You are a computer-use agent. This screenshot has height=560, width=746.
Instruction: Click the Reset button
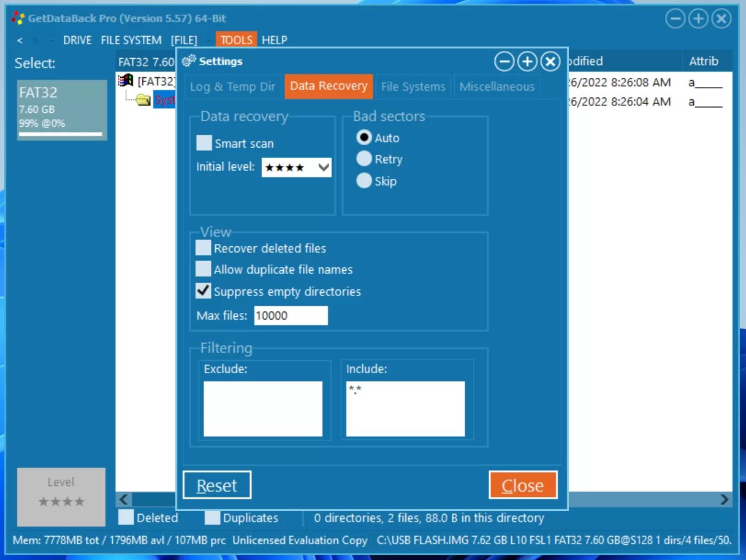[217, 485]
